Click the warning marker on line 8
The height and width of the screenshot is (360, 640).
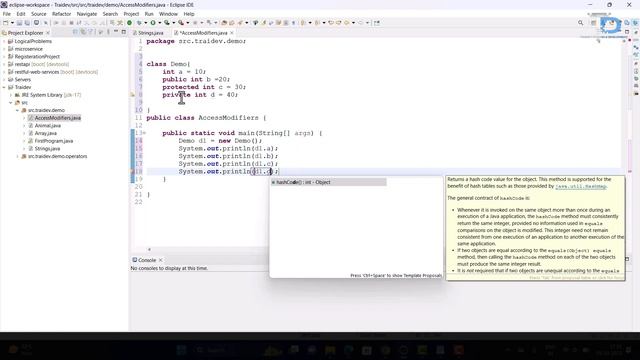pyautogui.click(x=132, y=95)
